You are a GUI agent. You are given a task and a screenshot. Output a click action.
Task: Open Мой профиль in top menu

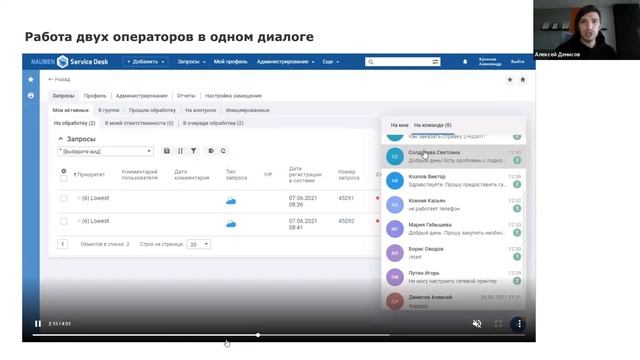231,62
